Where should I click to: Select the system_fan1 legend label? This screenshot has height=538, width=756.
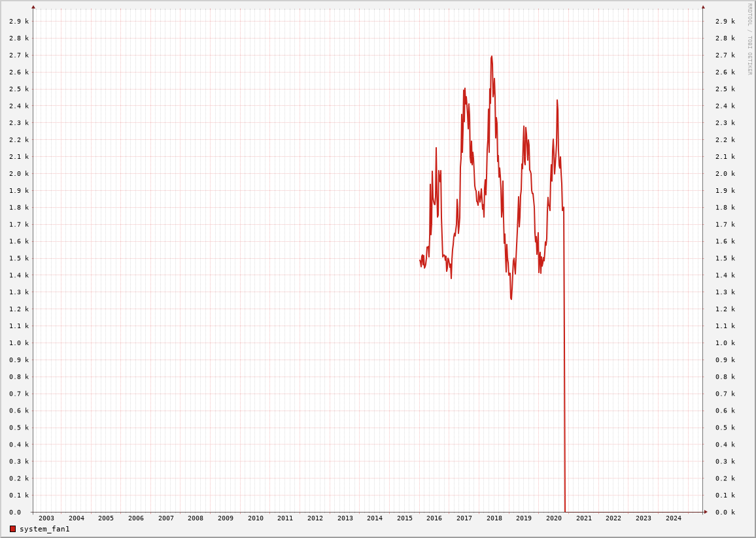(x=44, y=529)
